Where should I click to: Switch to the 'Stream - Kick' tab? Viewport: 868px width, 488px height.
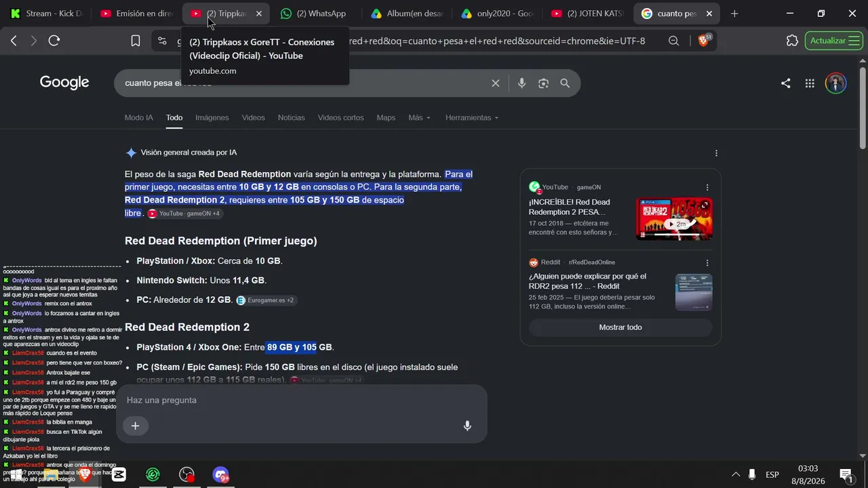(47, 14)
